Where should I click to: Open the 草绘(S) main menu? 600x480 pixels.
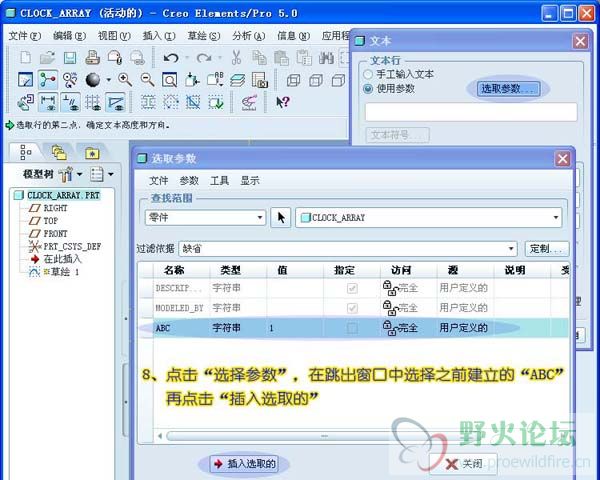point(204,36)
